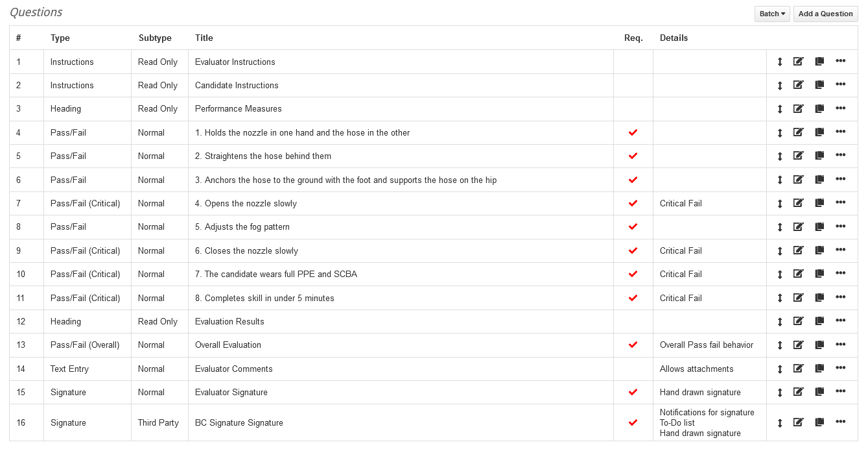Image resolution: width=868 pixels, height=451 pixels.
Task: Click the edit pencil for Overall Evaluation
Action: [798, 344]
